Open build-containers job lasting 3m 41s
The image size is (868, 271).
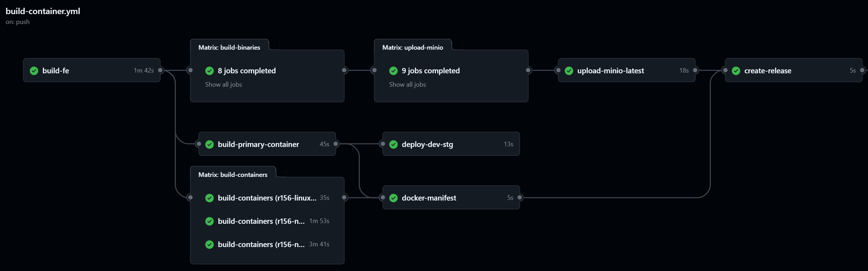261,245
